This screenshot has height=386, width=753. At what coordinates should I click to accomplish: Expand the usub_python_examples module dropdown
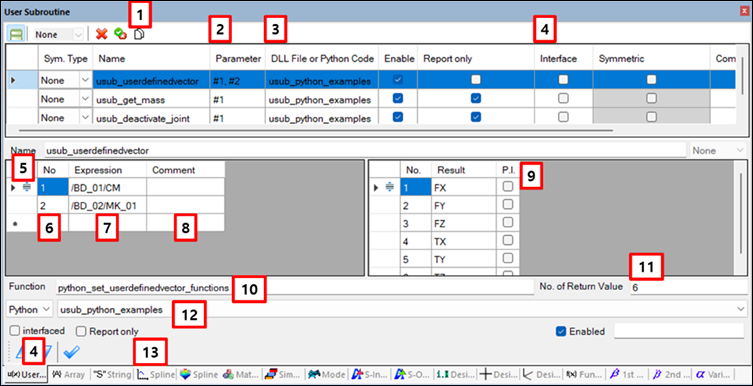pyautogui.click(x=741, y=310)
